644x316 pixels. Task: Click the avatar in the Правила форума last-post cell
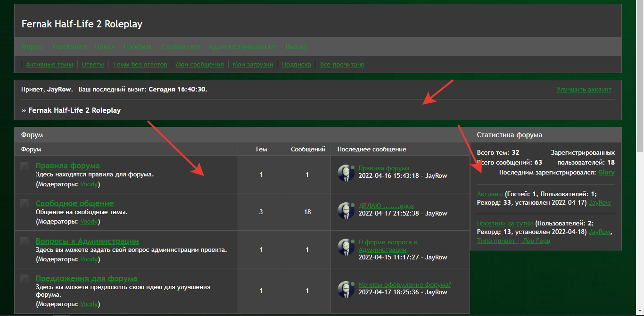(x=347, y=173)
